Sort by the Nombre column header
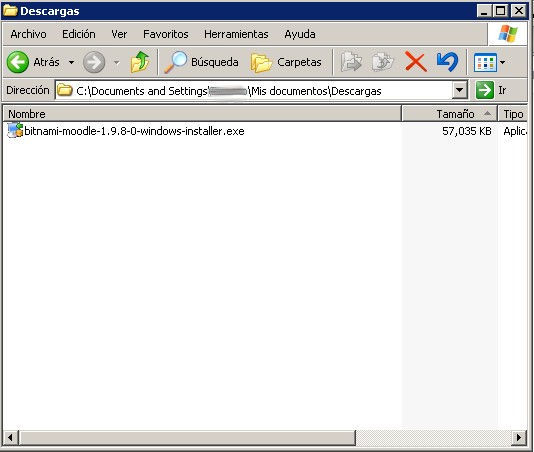This screenshot has height=452, width=534. click(202, 114)
